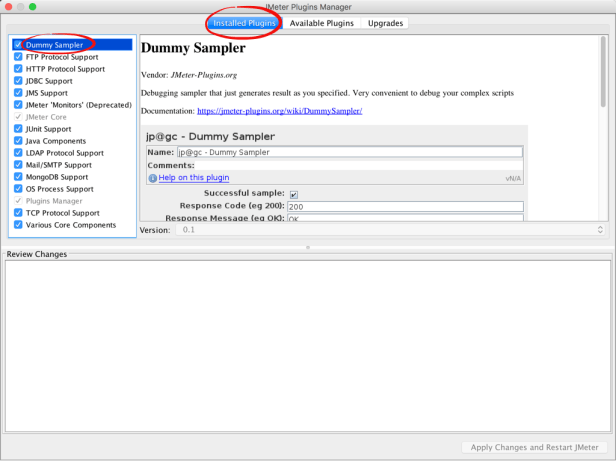Click the Name field in plugin preview

[x=350, y=152]
